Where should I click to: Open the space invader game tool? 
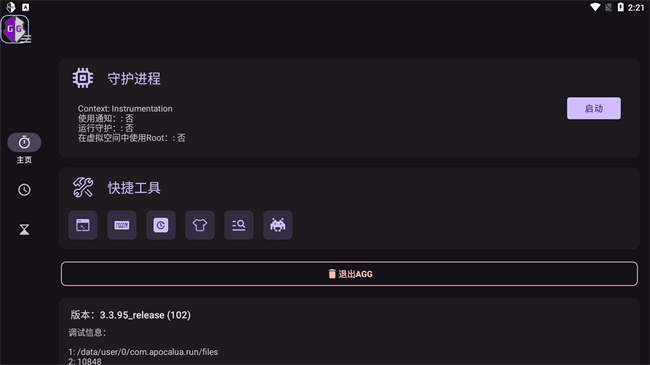(x=278, y=225)
